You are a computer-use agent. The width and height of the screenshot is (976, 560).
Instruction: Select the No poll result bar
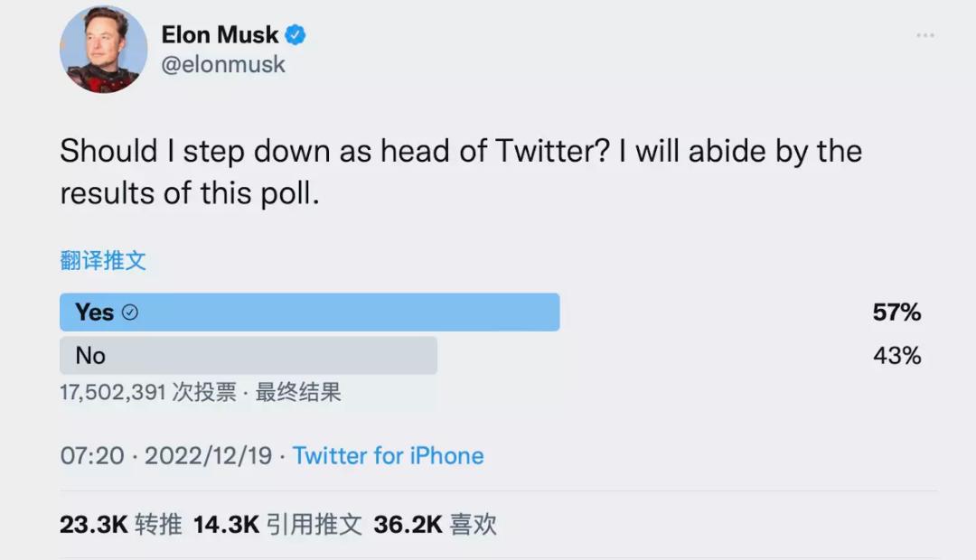click(x=249, y=356)
